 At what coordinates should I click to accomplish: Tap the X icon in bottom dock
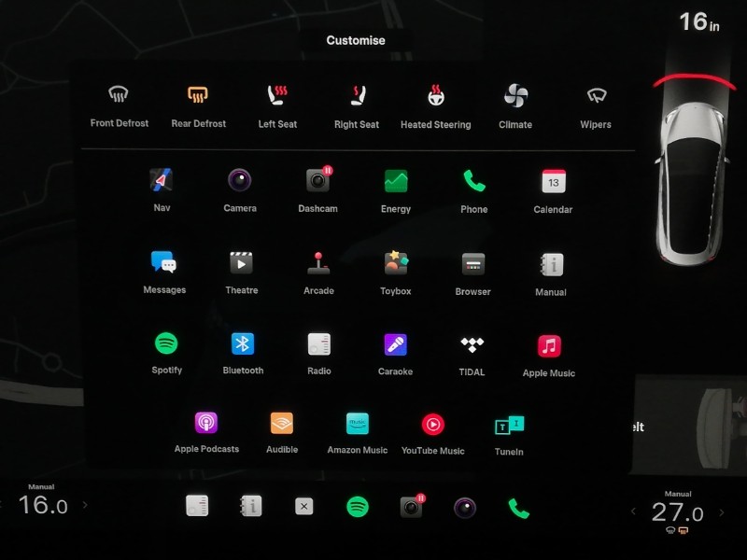coord(303,507)
